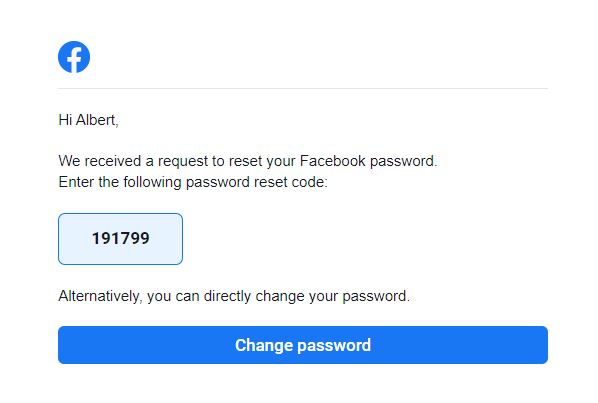Click the line Enter the following password reset code
The width and height of the screenshot is (598, 403).
(193, 182)
